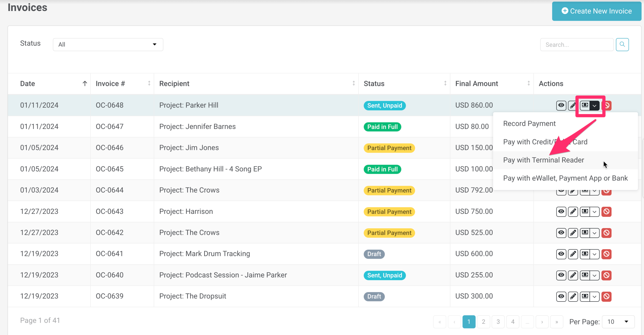This screenshot has width=644, height=335.
Task: Choose Pay with Terminal Reader menu option
Action: (544, 160)
